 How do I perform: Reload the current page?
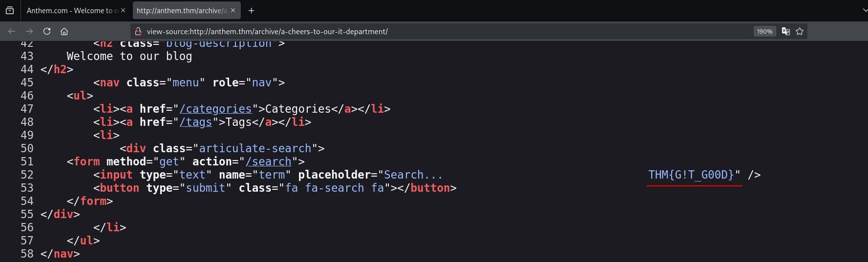point(47,31)
